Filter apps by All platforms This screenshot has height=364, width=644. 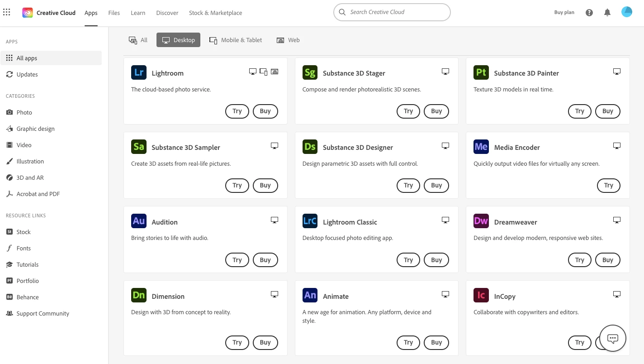138,40
